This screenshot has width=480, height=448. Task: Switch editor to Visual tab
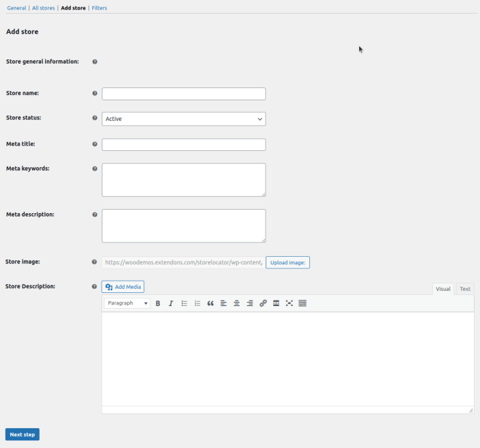pyautogui.click(x=443, y=289)
